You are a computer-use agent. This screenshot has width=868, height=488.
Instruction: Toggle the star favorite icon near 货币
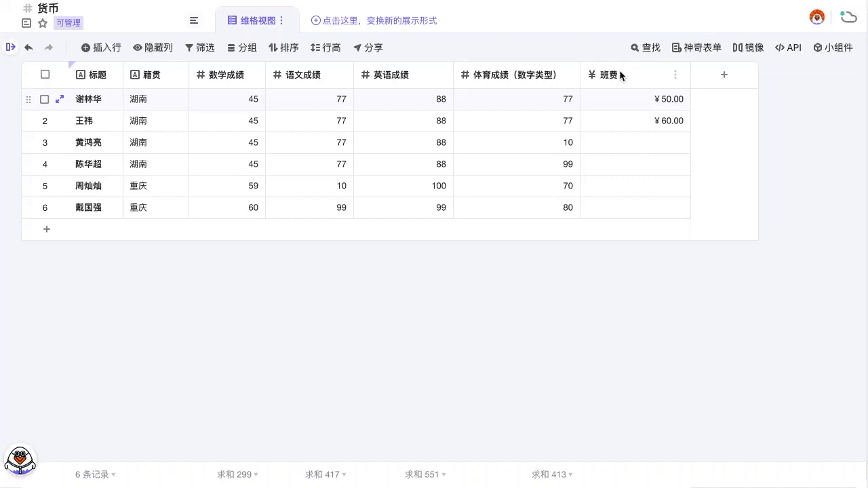42,22
